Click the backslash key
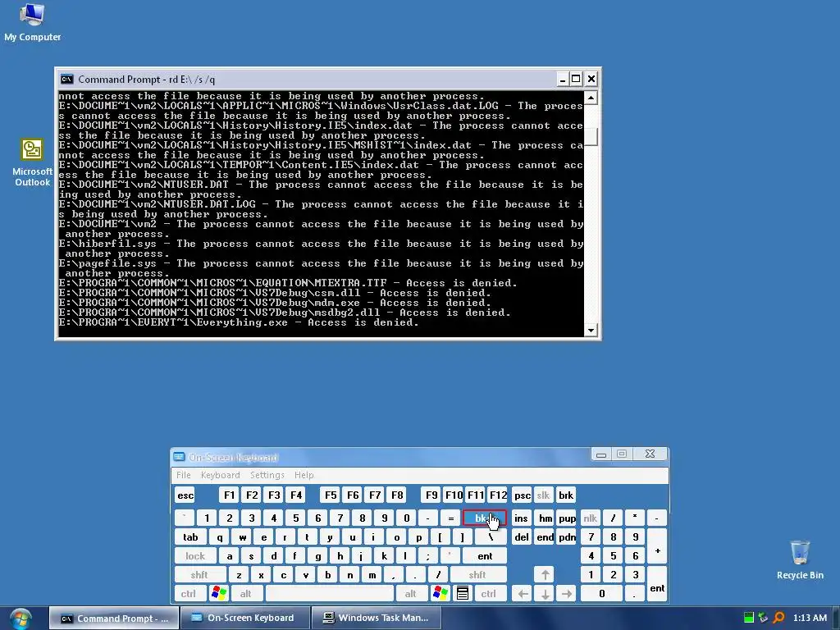Image resolution: width=840 pixels, height=630 pixels. 491,537
